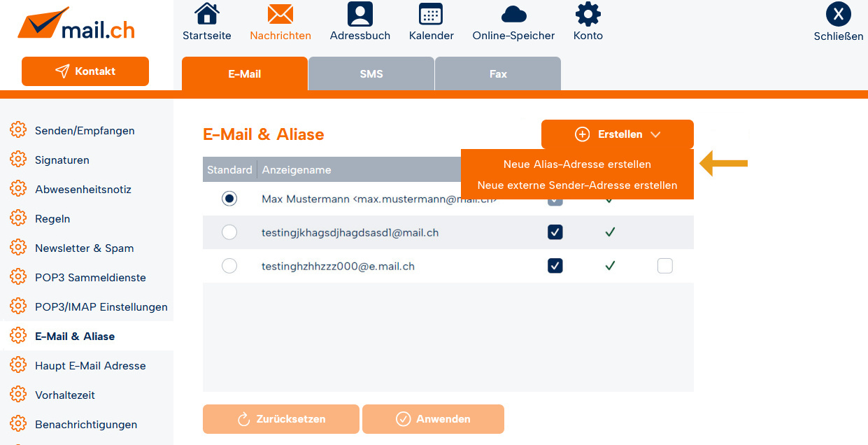Open the Konto gear icon

point(588,14)
